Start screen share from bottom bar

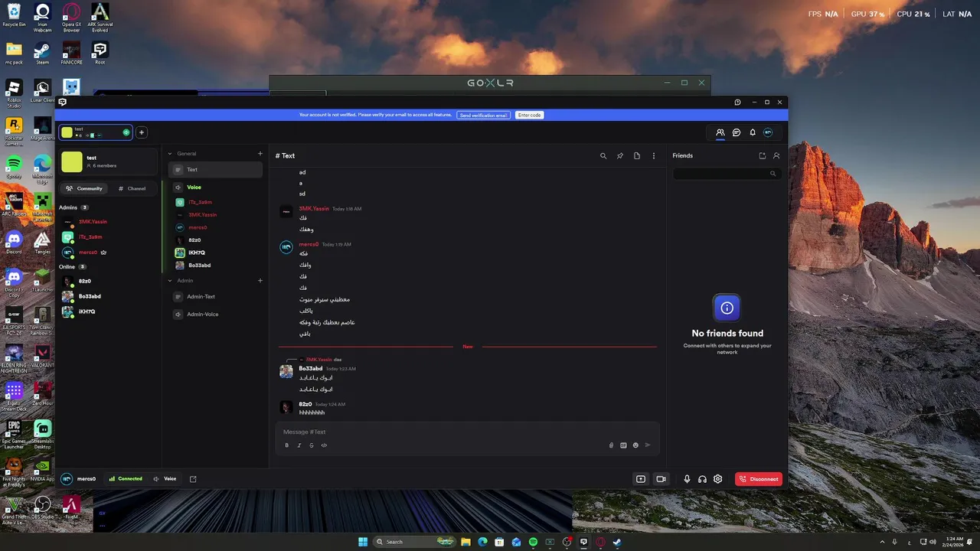[x=641, y=479]
